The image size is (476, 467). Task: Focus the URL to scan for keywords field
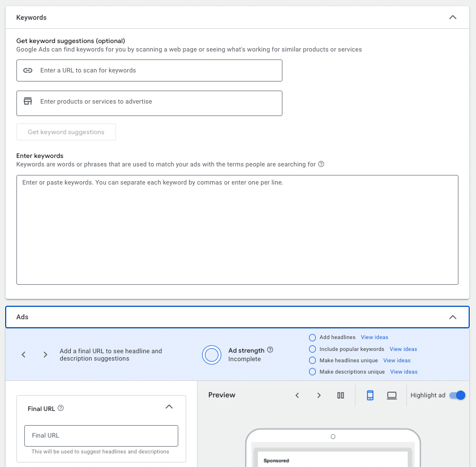point(149,70)
